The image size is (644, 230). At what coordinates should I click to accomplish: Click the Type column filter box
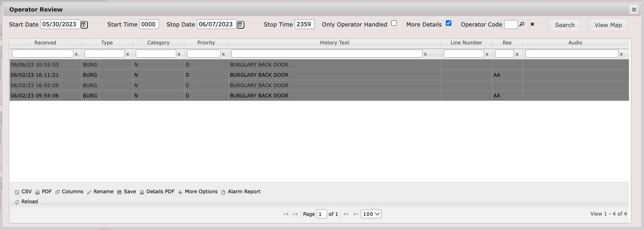point(105,54)
